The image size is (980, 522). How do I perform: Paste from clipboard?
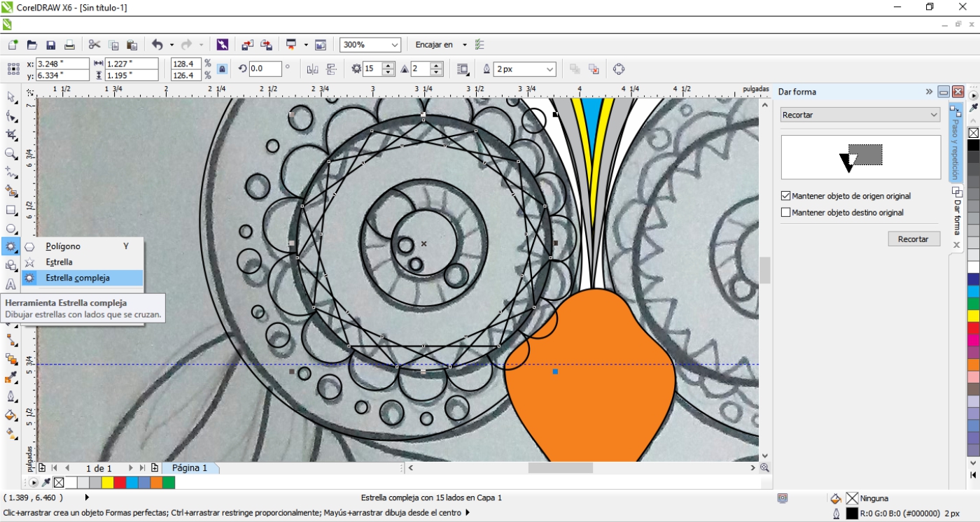coord(132,45)
